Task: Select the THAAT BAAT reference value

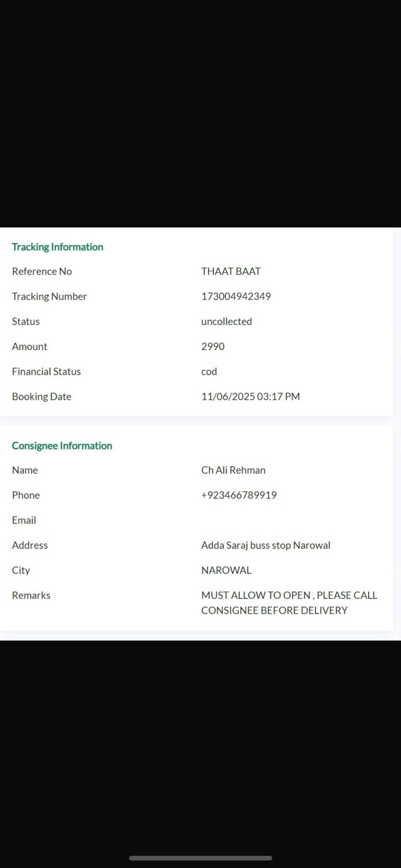Action: click(x=231, y=271)
